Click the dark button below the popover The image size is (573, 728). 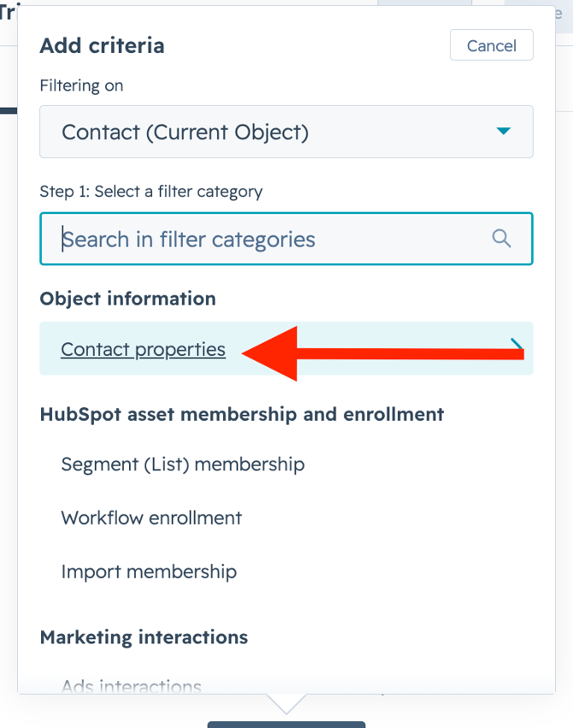pos(286,724)
